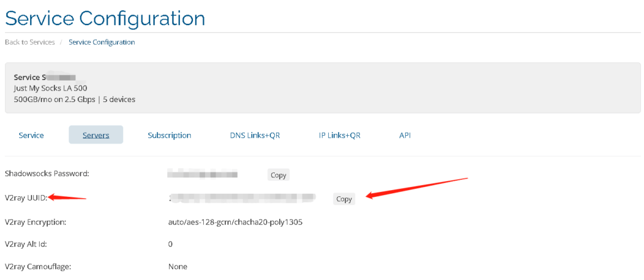
Task: Click the auto/aes-128-gcm/chacha20-poly1305 encryption text
Action: [235, 223]
